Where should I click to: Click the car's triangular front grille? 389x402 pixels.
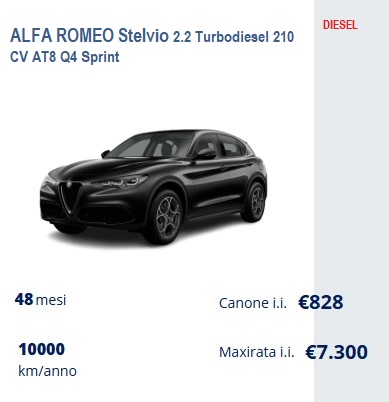(70, 197)
